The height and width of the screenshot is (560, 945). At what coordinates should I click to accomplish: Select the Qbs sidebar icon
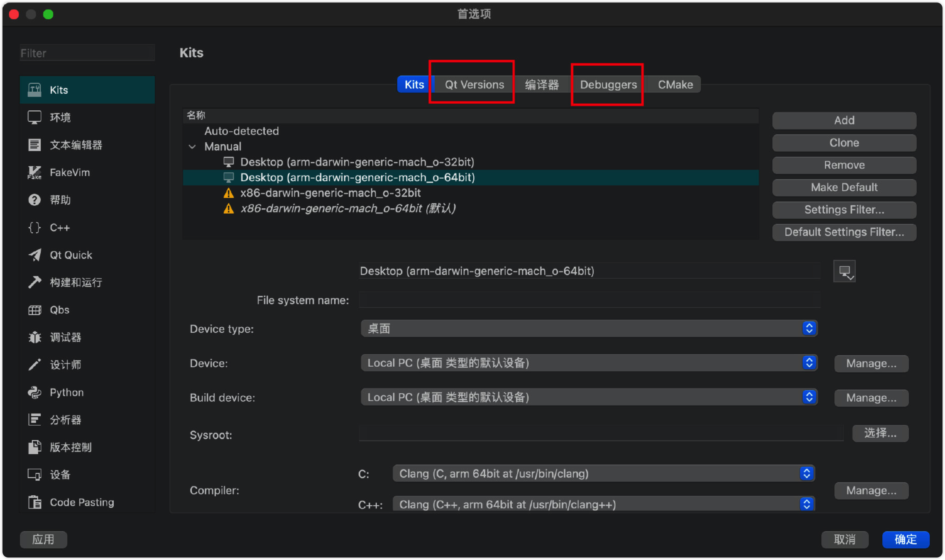pos(35,310)
